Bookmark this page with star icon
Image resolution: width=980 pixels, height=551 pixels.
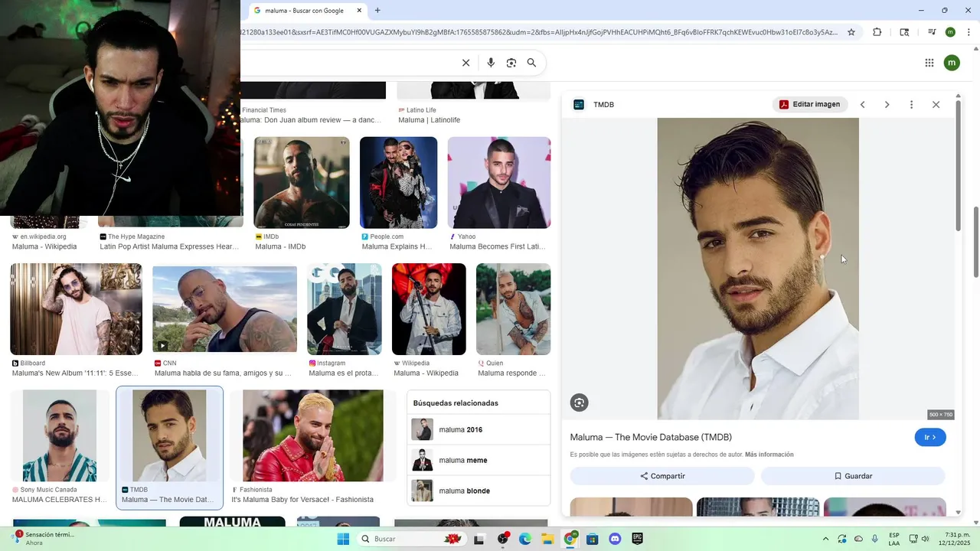point(851,32)
